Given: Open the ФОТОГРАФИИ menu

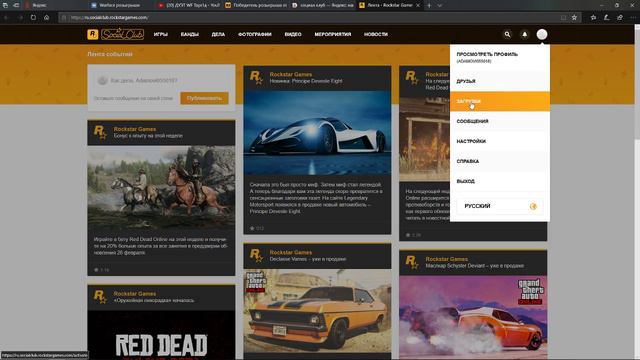Looking at the screenshot, I should 255,34.
